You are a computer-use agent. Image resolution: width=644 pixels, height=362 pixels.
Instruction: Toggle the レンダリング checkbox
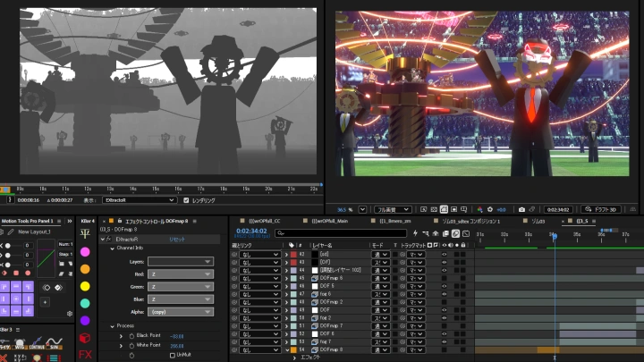pyautogui.click(x=186, y=200)
